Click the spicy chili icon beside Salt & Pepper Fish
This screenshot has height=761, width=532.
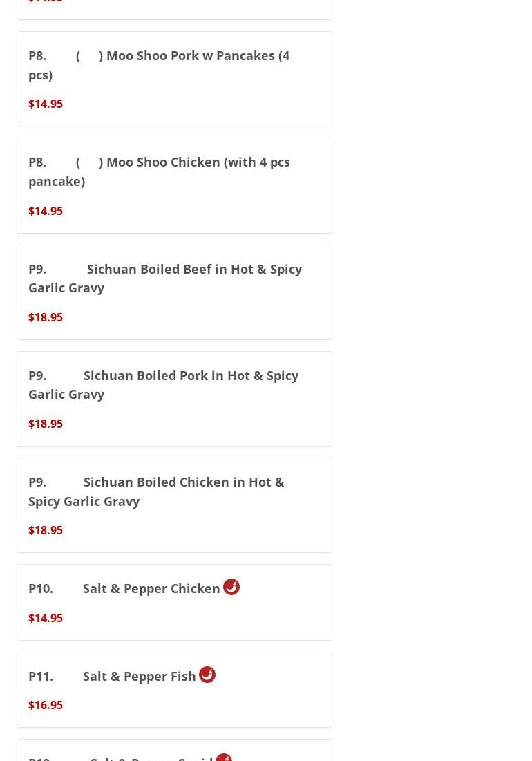207,675
